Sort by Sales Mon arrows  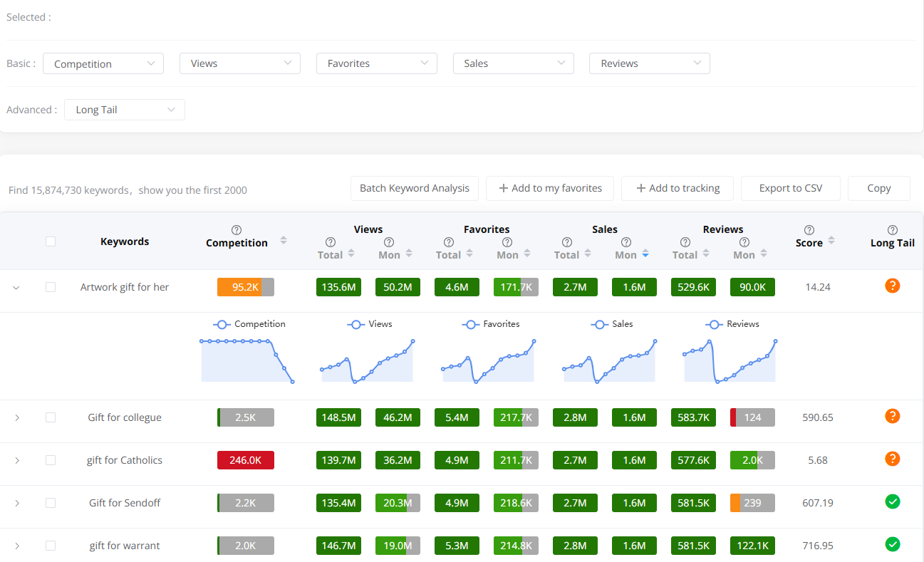coord(645,254)
